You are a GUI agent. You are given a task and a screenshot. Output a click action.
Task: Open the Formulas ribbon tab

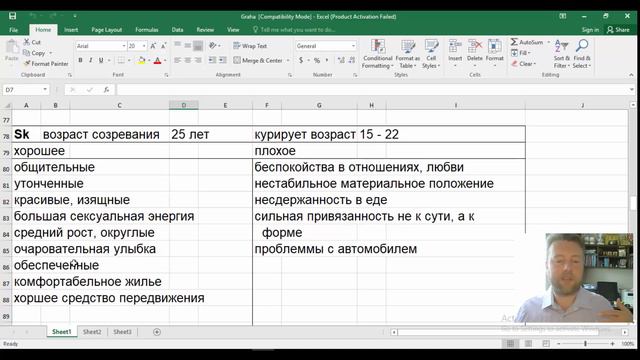coord(147,30)
